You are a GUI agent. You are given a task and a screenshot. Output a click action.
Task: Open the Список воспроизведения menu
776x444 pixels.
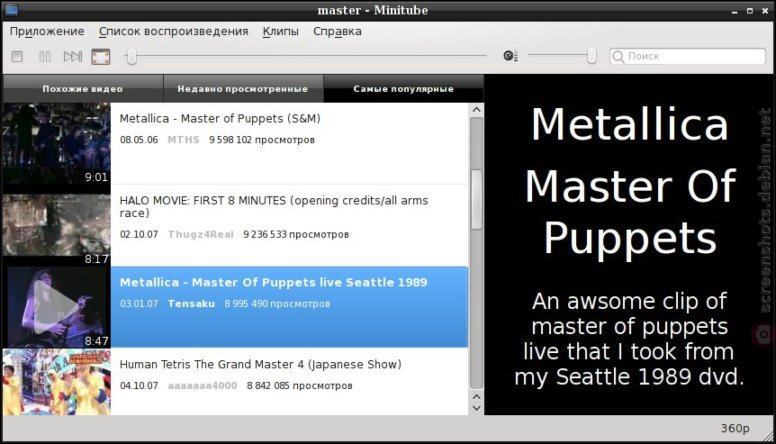173,31
